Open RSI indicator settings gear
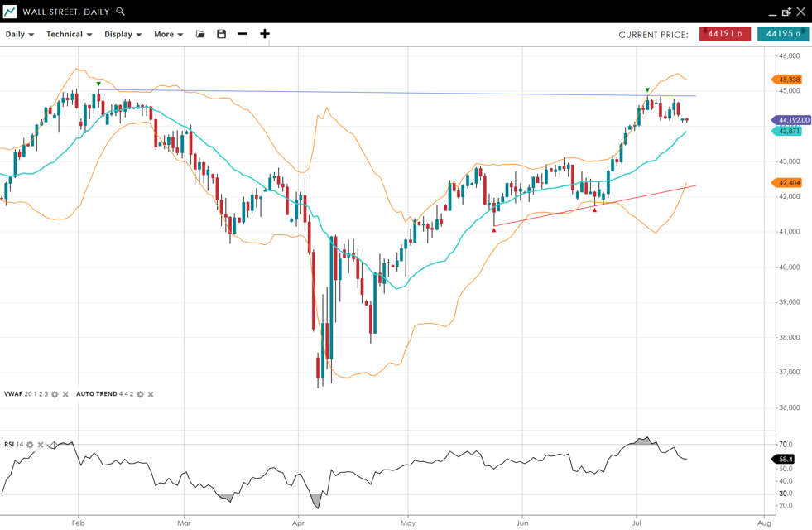The image size is (812, 530). pos(30,445)
